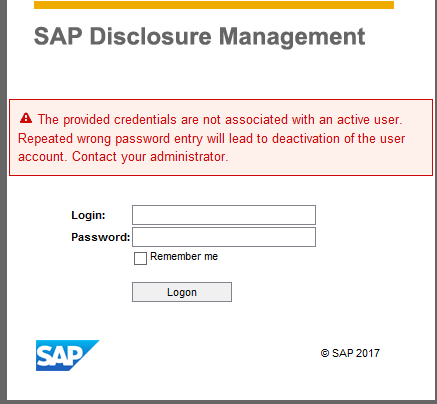Image resolution: width=437 pixels, height=404 pixels.
Task: Click the red warning triangle icon
Action: 26,118
